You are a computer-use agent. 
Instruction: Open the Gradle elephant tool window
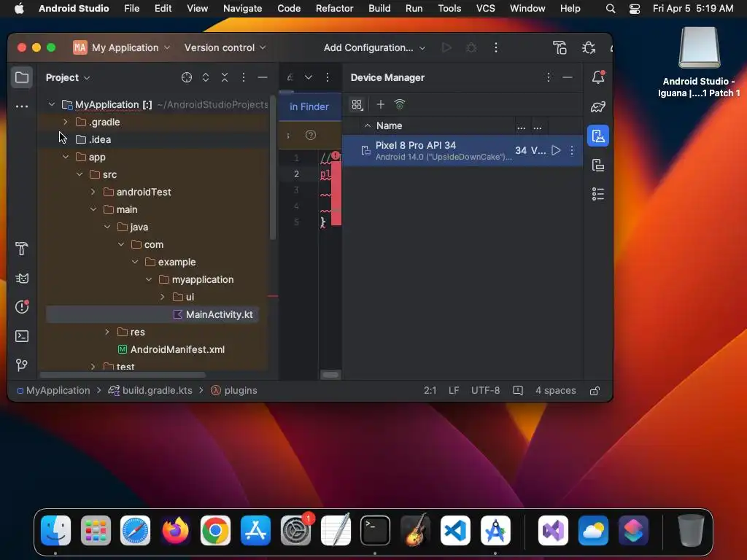[598, 106]
